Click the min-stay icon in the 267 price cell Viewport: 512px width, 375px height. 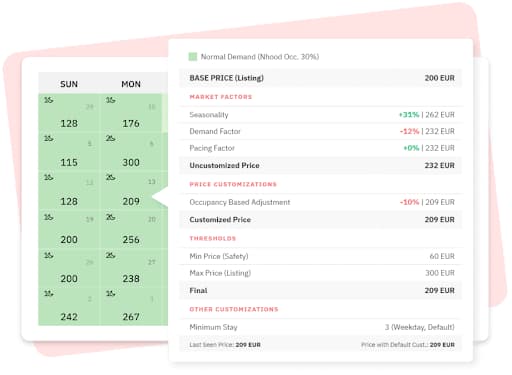pyautogui.click(x=111, y=294)
